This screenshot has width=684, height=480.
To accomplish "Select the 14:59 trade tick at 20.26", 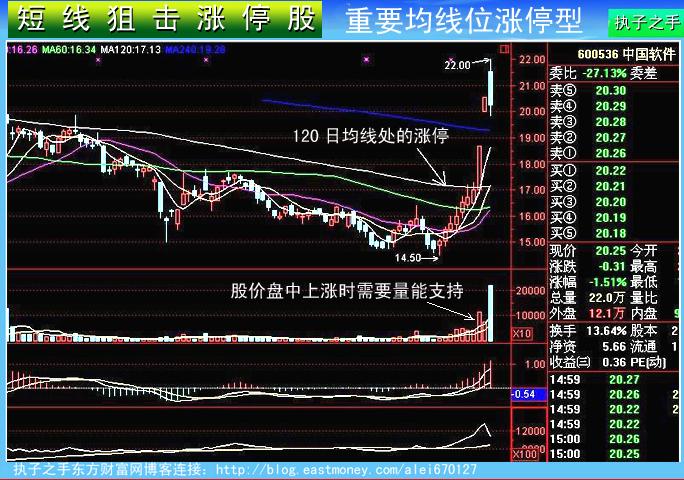I will [594, 394].
